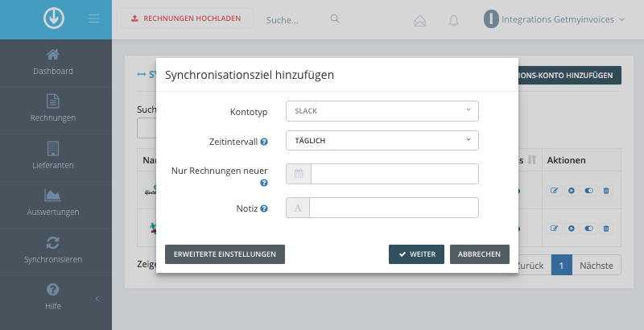
Task: Open Auswertungen in sidebar
Action: pyautogui.click(x=53, y=204)
